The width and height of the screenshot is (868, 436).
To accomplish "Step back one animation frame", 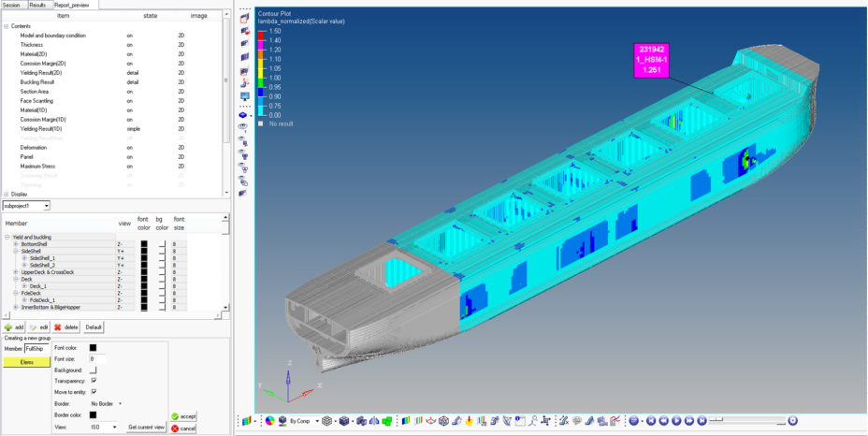I will tap(664, 420).
